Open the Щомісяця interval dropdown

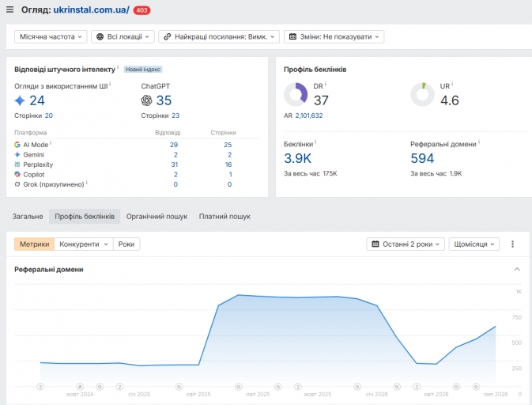coord(474,244)
